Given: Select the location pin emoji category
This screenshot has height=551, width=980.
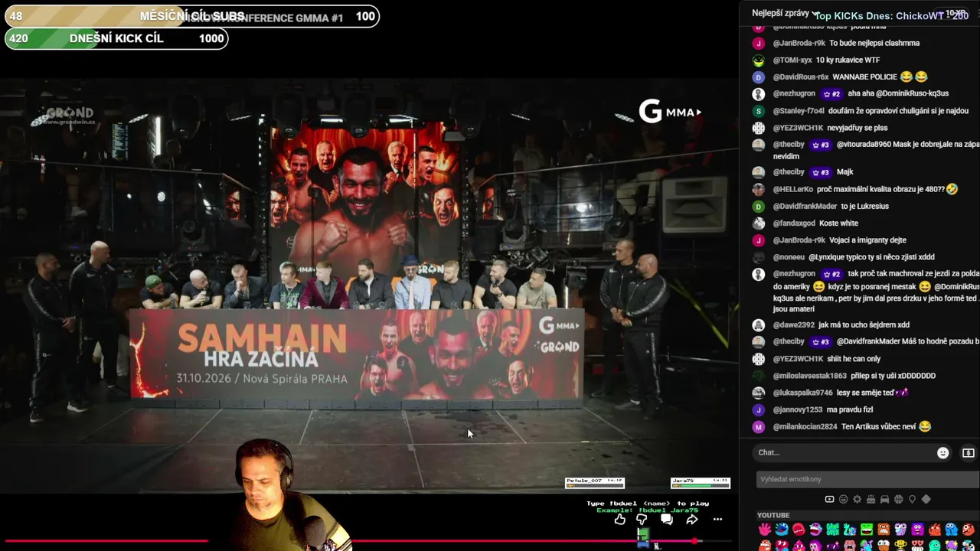Looking at the screenshot, I should pos(912,500).
